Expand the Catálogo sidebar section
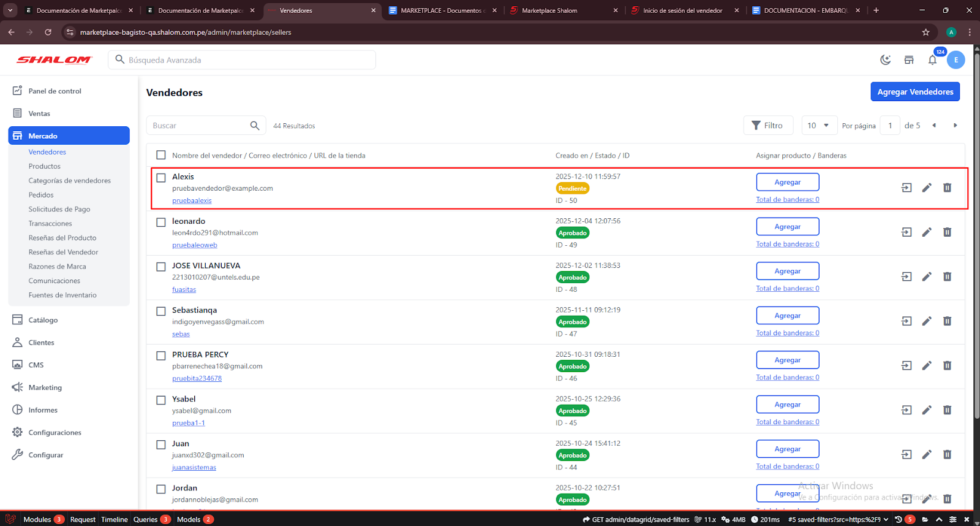980x526 pixels. 43,320
